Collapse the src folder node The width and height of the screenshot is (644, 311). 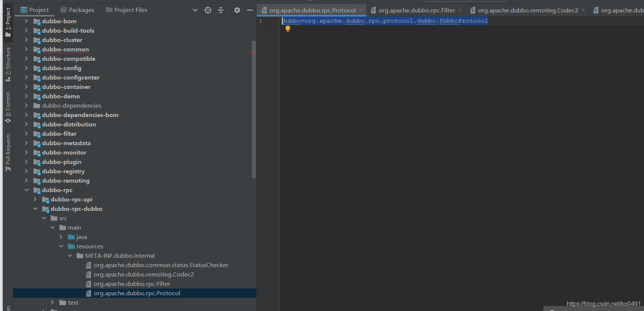coord(44,218)
